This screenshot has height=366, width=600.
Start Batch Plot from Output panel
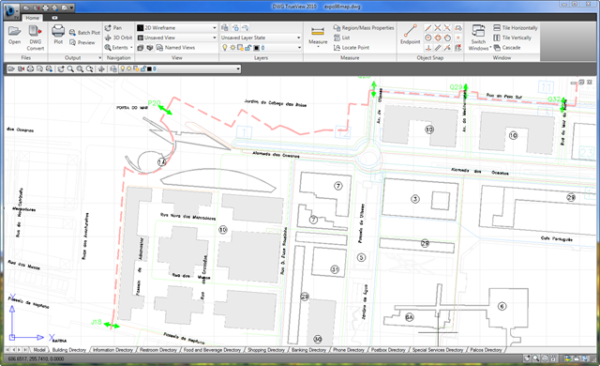[x=84, y=33]
